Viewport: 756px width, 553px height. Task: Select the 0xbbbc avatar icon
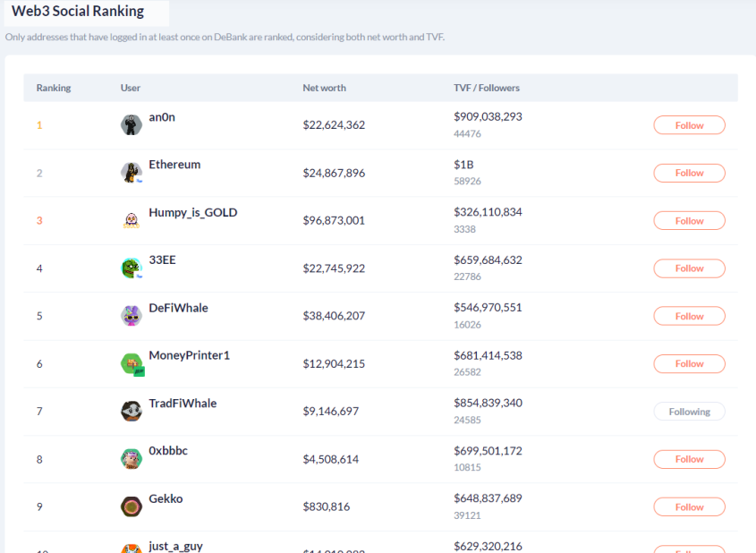pos(132,459)
